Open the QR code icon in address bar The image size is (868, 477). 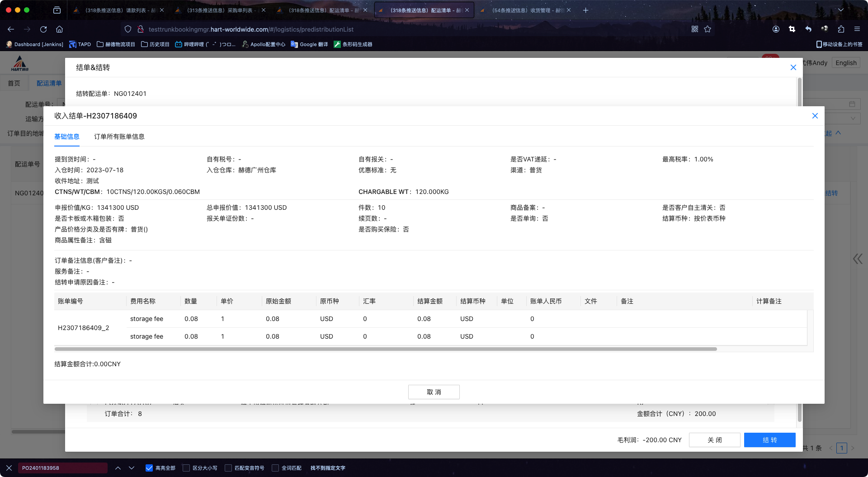click(x=695, y=29)
